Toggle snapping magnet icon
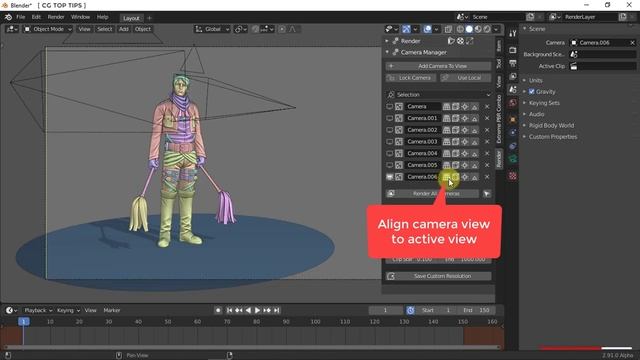Screen dimensions: 640x360 pyautogui.click(x=256, y=29)
